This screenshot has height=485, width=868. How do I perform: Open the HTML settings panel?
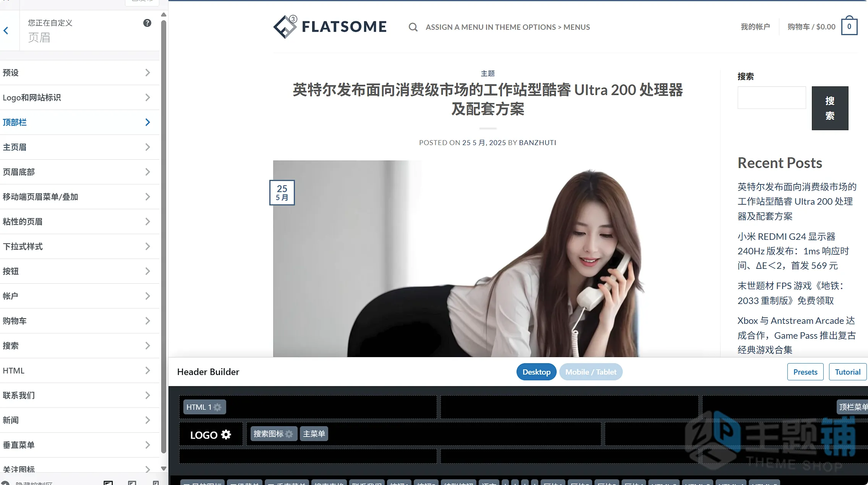(79, 370)
